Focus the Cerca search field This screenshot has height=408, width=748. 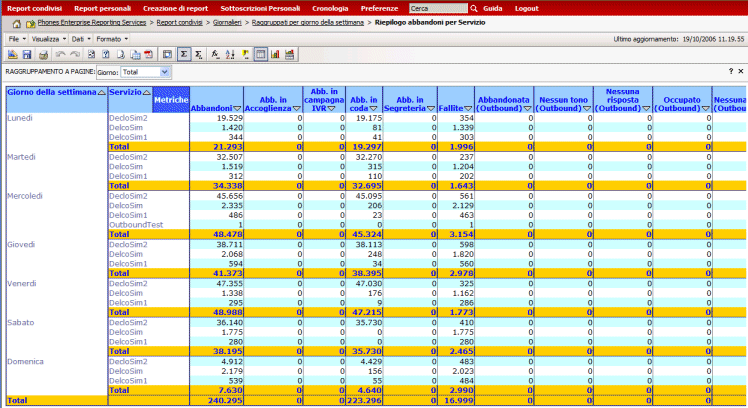coord(438,8)
